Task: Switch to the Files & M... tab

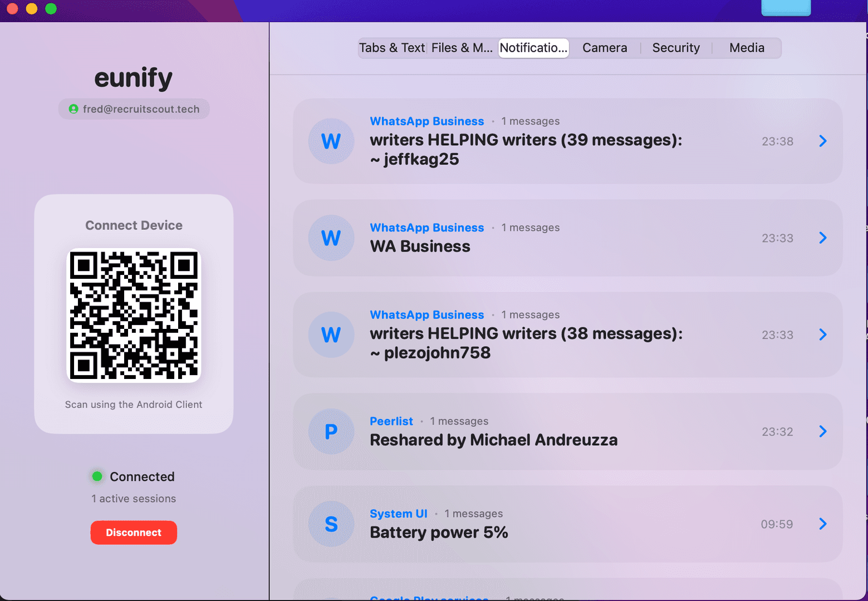Action: click(x=462, y=48)
